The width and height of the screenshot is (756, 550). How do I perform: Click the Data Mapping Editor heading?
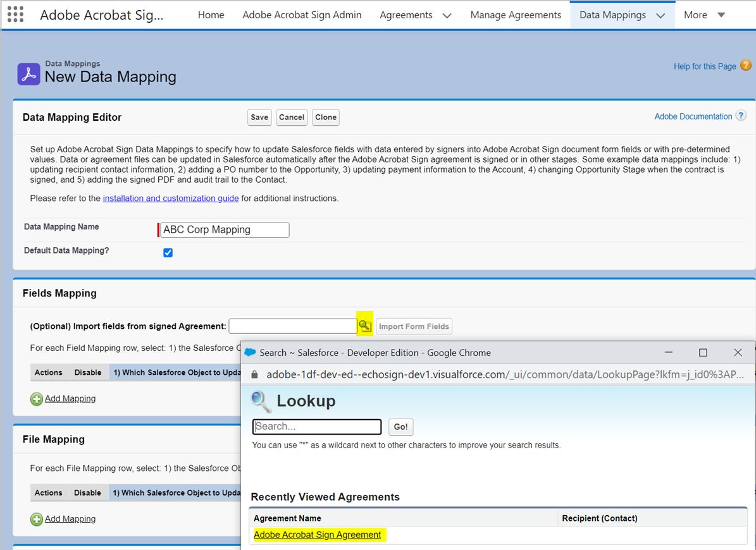pos(72,118)
